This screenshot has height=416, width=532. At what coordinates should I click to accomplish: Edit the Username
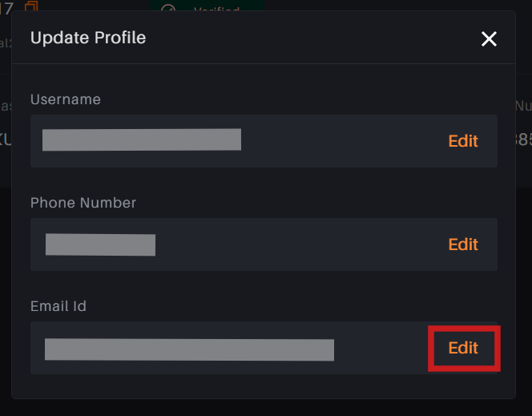(463, 141)
